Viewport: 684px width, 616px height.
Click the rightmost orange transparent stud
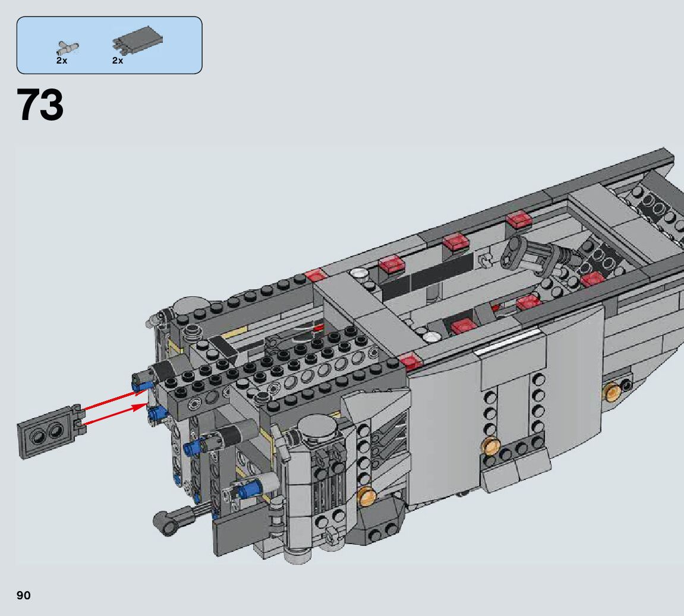coord(612,390)
